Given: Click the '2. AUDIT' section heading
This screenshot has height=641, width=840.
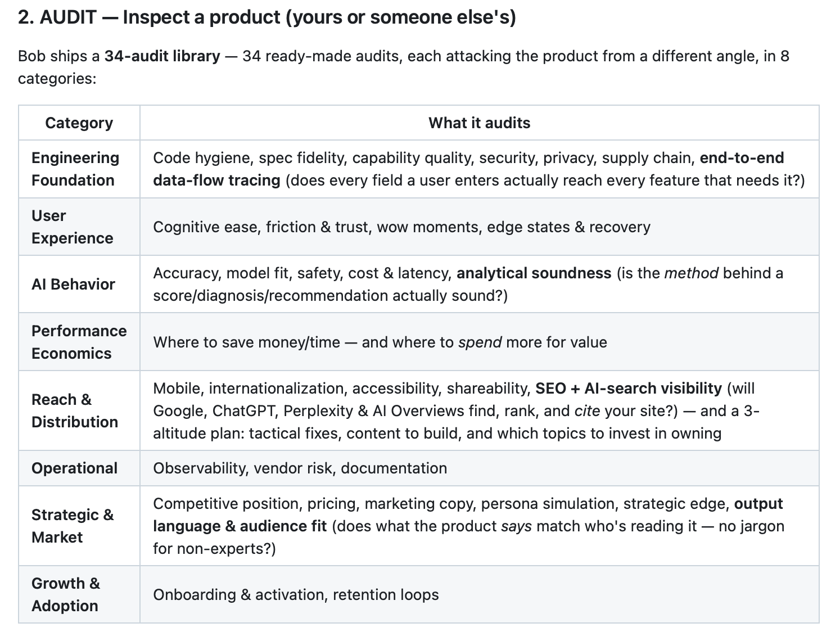Looking at the screenshot, I should (x=267, y=17).
